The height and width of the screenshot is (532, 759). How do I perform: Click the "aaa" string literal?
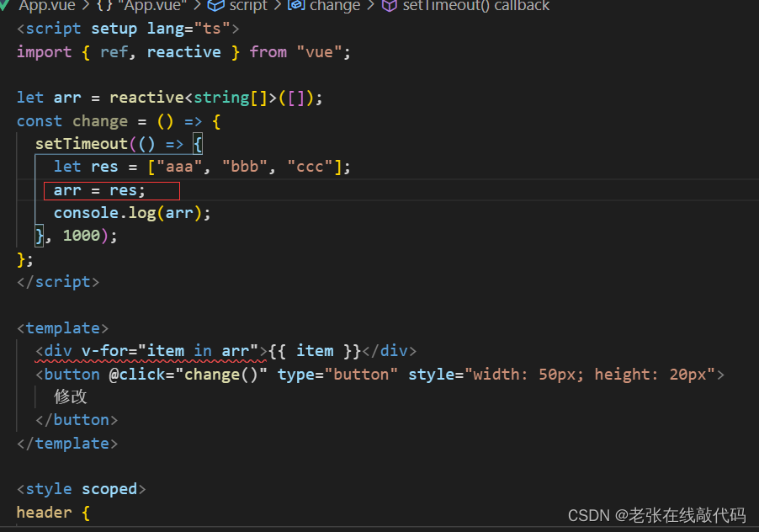pyautogui.click(x=179, y=167)
